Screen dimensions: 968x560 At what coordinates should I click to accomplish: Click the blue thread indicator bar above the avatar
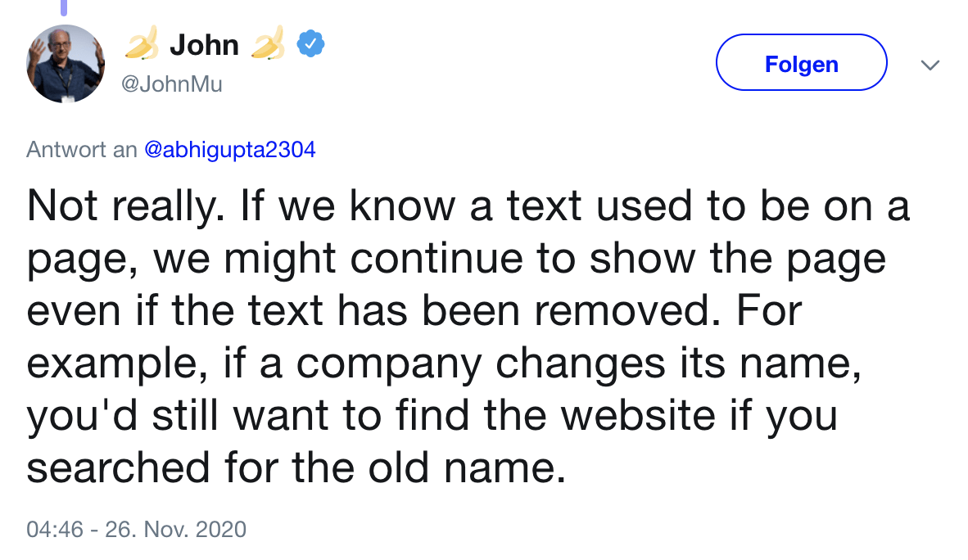pos(63,8)
